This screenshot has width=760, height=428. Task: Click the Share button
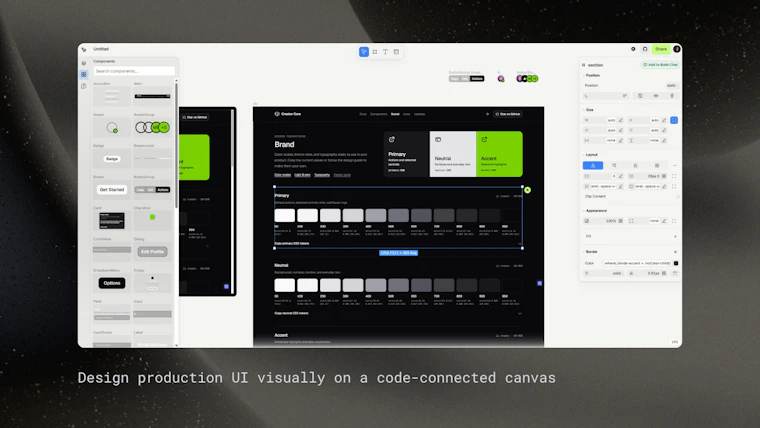pyautogui.click(x=661, y=49)
